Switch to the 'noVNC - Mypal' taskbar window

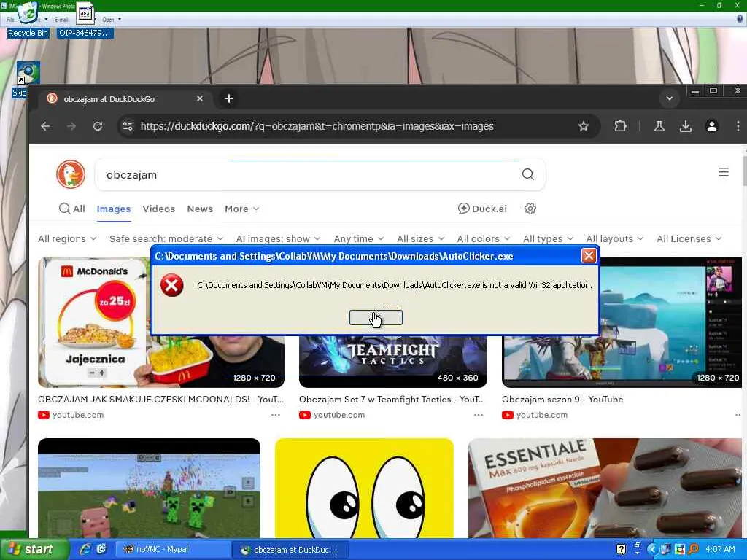coord(172,549)
